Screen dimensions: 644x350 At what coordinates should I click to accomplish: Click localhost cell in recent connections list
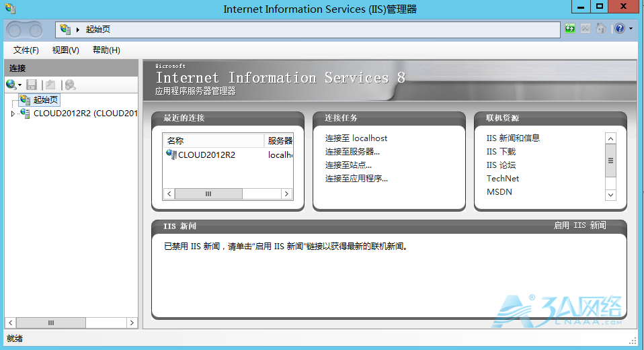pyautogui.click(x=280, y=155)
